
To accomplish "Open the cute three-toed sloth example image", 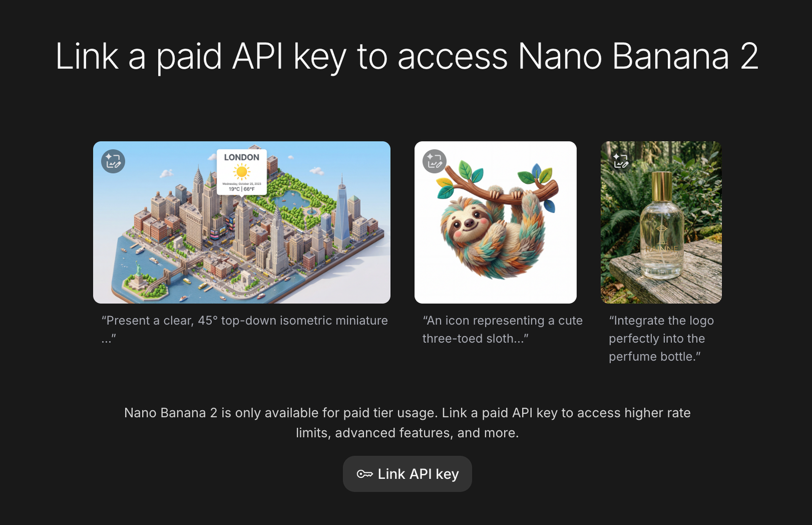I will pyautogui.click(x=498, y=222).
